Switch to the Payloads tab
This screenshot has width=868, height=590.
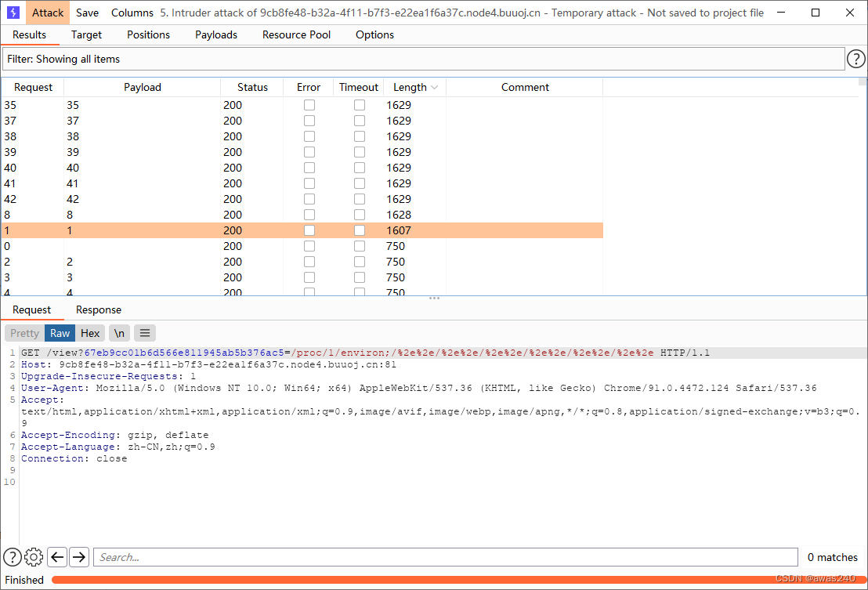point(216,34)
